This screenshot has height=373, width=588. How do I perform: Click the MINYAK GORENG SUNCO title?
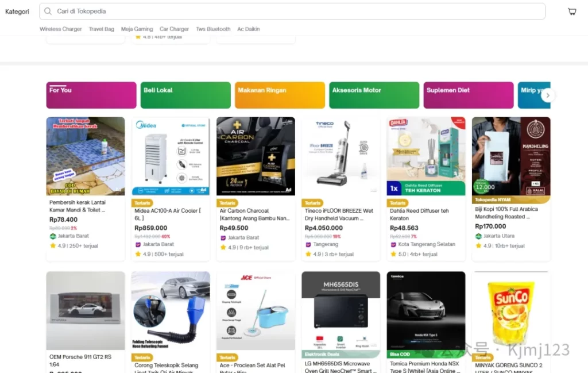coord(509,368)
